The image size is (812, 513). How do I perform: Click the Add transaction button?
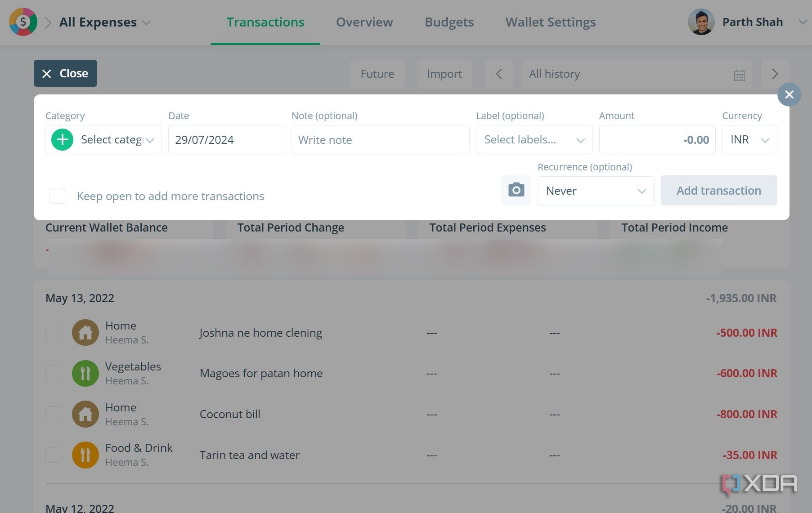coord(718,191)
